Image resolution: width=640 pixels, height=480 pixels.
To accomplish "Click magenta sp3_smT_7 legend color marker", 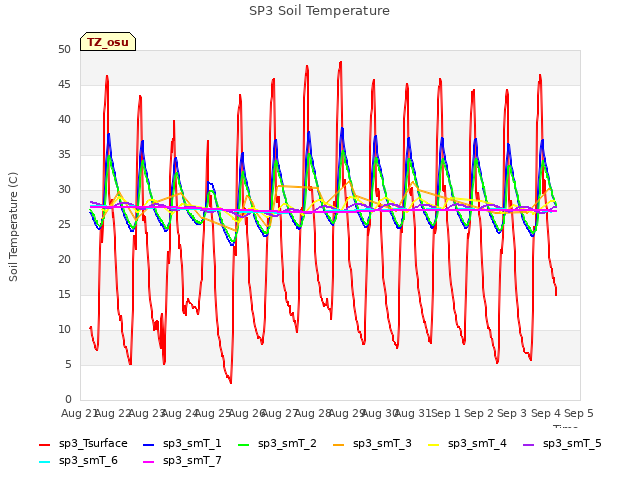I will click(x=149, y=462).
